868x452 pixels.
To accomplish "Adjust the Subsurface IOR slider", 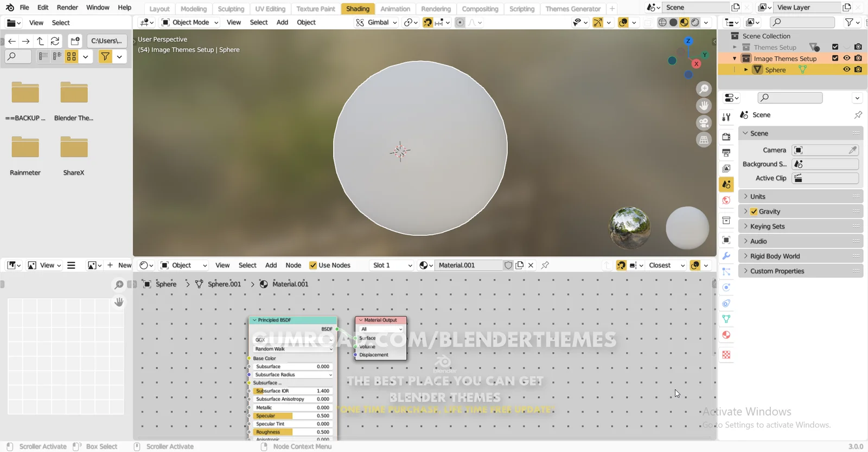I will click(x=292, y=391).
